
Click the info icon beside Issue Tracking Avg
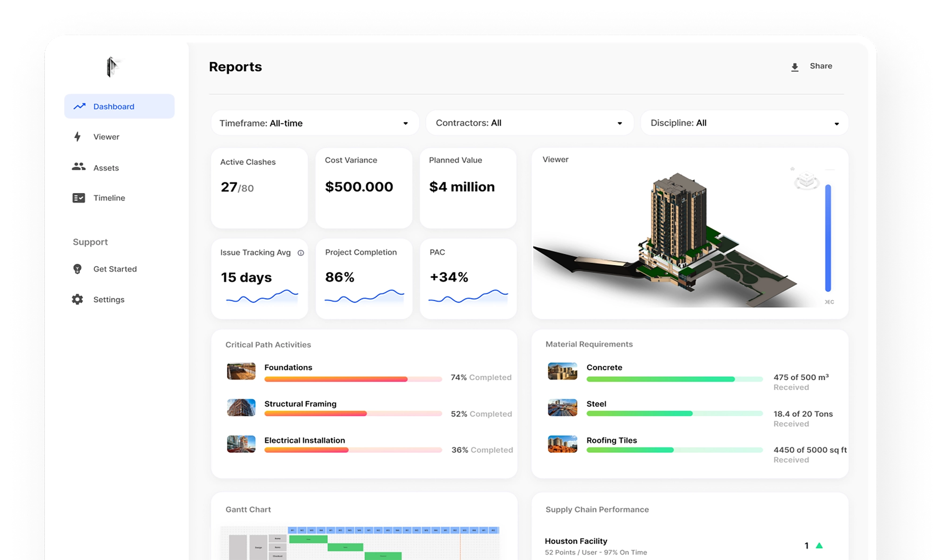click(301, 253)
